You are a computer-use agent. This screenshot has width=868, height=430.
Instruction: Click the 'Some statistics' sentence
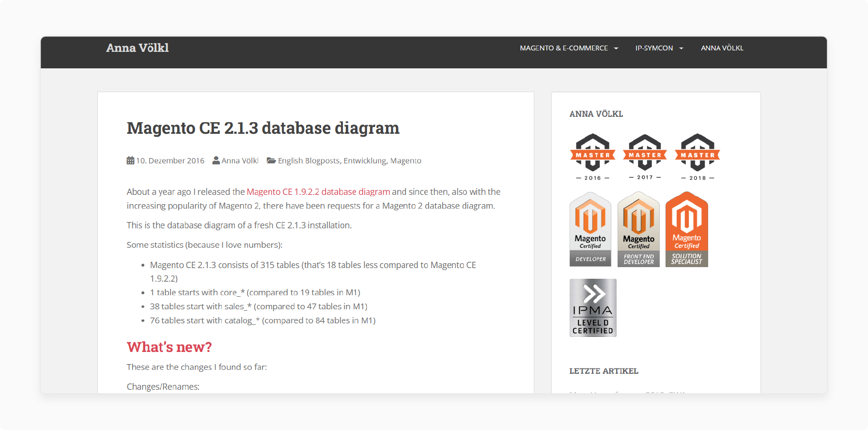point(204,245)
